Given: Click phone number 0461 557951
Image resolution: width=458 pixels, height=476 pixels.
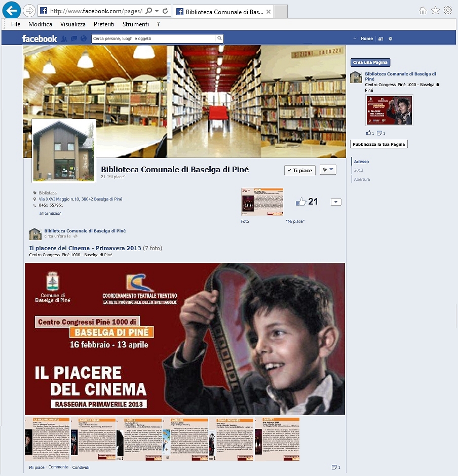Looking at the screenshot, I should point(51,205).
